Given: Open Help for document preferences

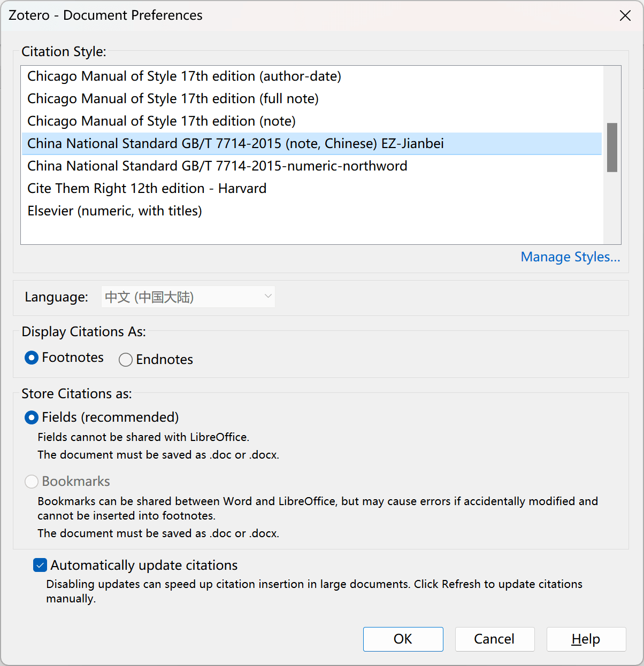Looking at the screenshot, I should 586,639.
